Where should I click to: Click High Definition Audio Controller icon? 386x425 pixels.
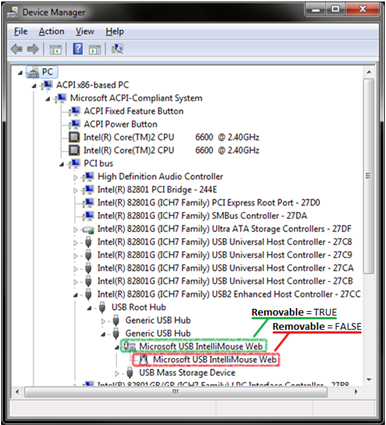[x=88, y=176]
